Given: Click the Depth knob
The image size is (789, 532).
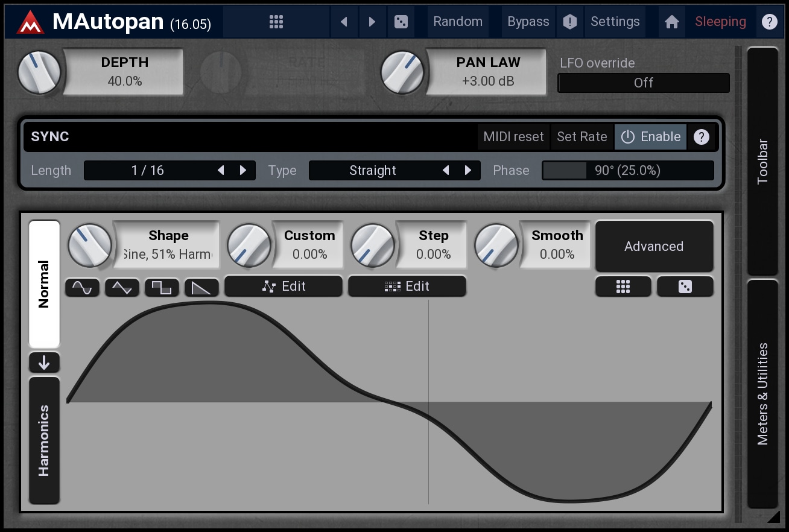Looking at the screenshot, I should click(x=39, y=72).
